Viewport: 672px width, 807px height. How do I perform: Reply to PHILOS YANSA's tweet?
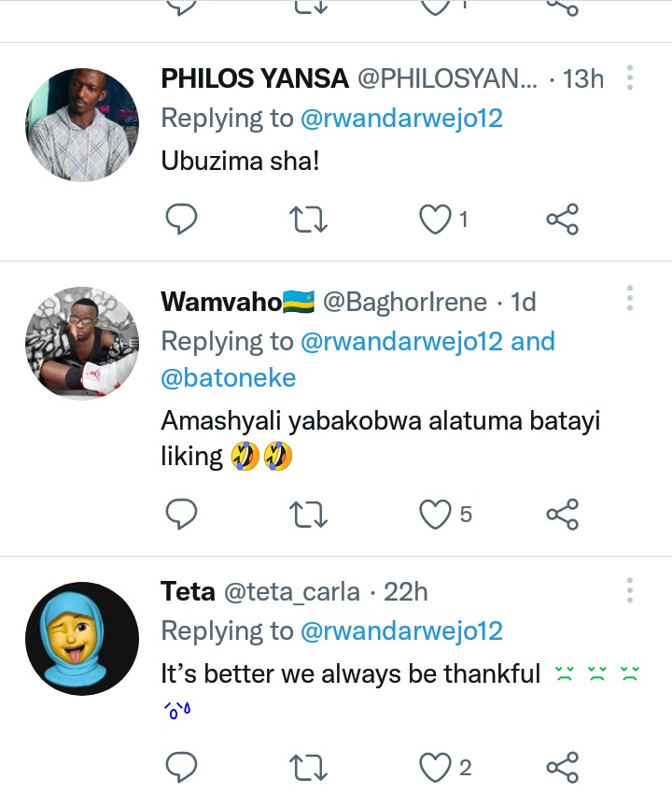182,219
